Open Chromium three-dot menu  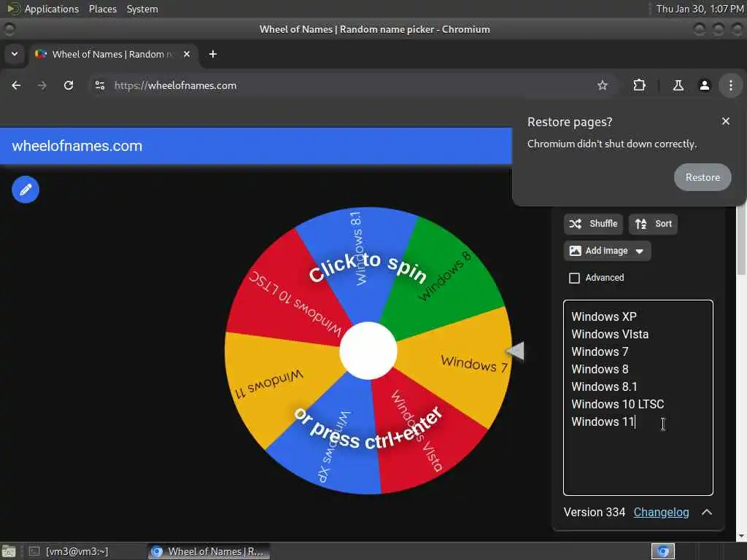tap(730, 86)
